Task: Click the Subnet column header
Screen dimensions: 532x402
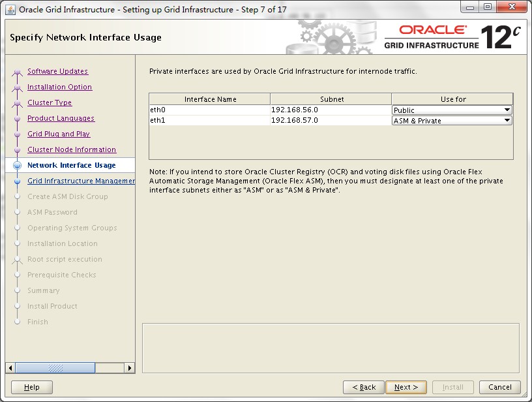Action: (331, 99)
